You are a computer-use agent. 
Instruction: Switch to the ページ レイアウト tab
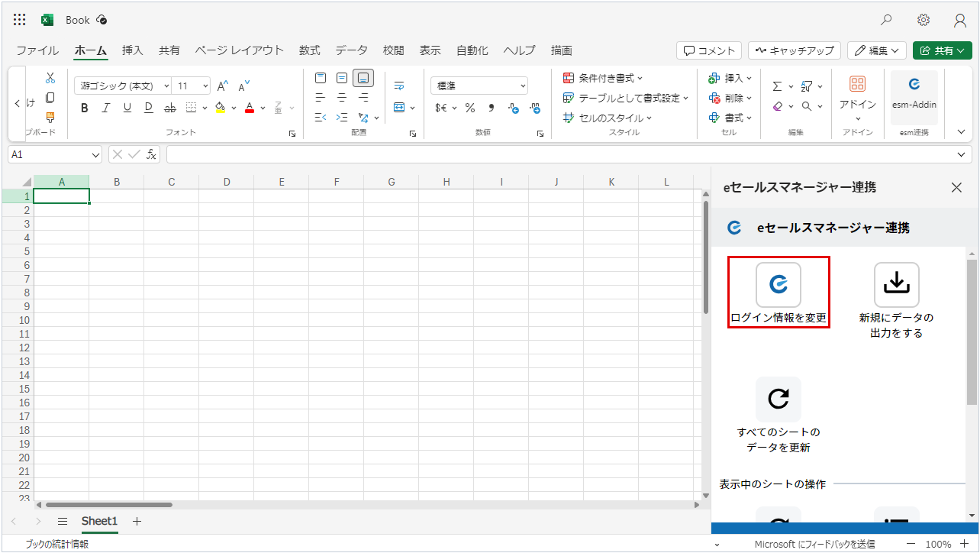pyautogui.click(x=239, y=50)
